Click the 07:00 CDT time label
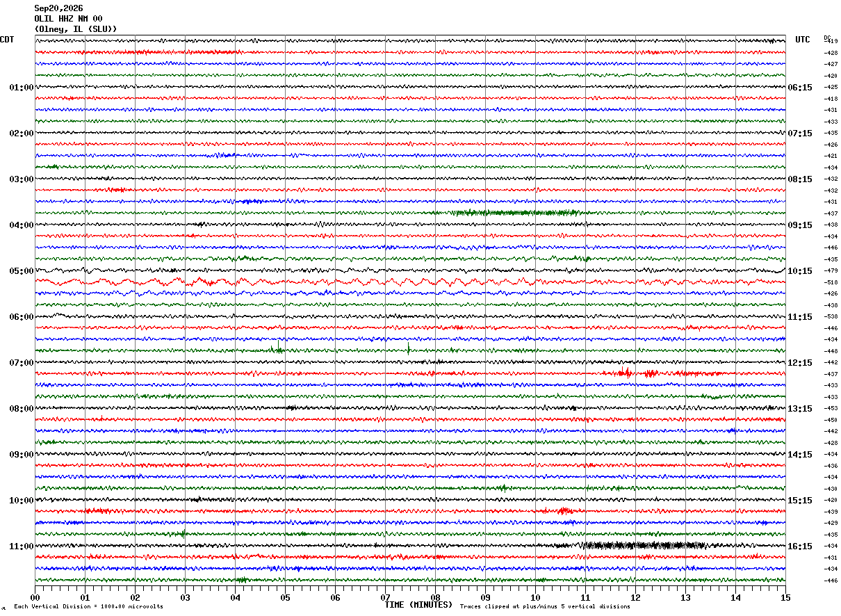Viewport: 841px width, 616px height. pyautogui.click(x=22, y=363)
